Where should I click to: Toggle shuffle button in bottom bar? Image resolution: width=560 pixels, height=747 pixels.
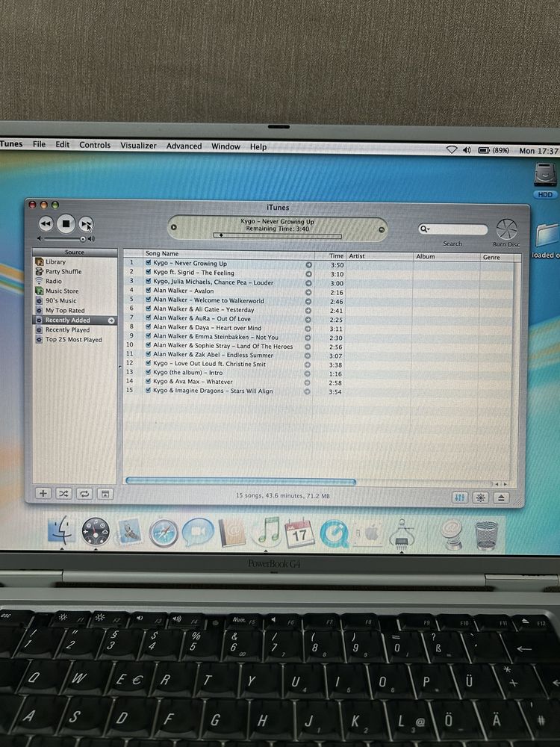click(63, 494)
